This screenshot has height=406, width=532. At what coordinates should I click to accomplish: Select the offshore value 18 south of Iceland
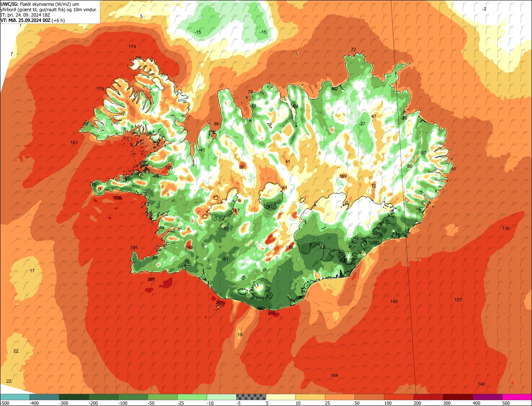240,335
